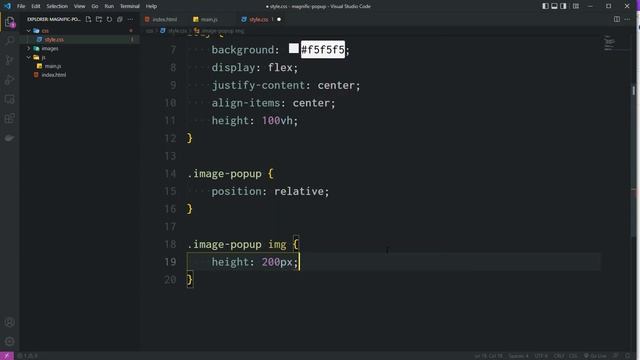Screen dimensions: 640x360
Task: Click the minimap code preview
Action: (x=610, y=42)
